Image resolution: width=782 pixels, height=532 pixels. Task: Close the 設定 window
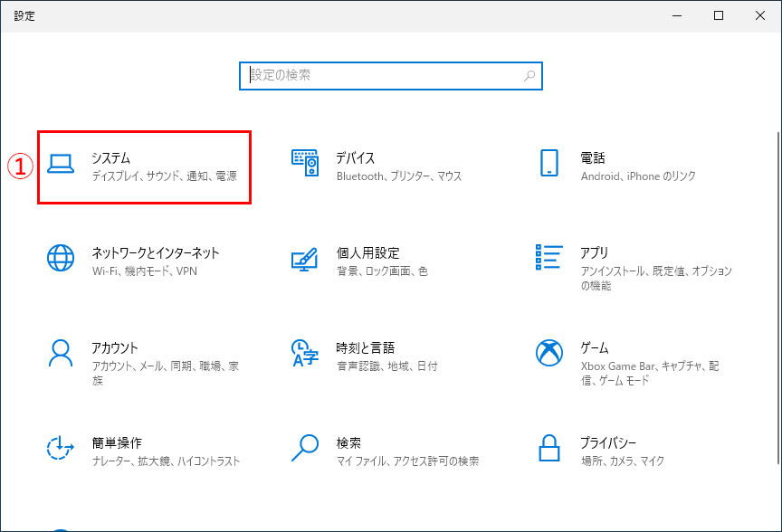(760, 16)
